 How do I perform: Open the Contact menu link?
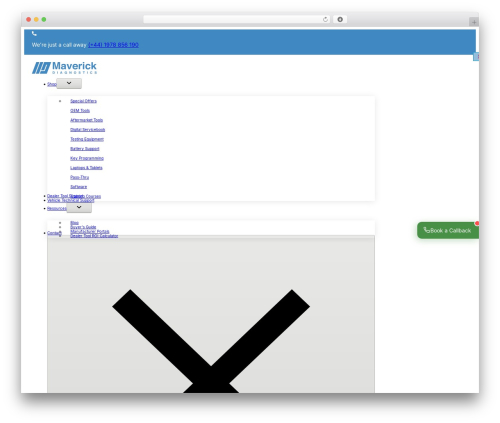tap(54, 233)
